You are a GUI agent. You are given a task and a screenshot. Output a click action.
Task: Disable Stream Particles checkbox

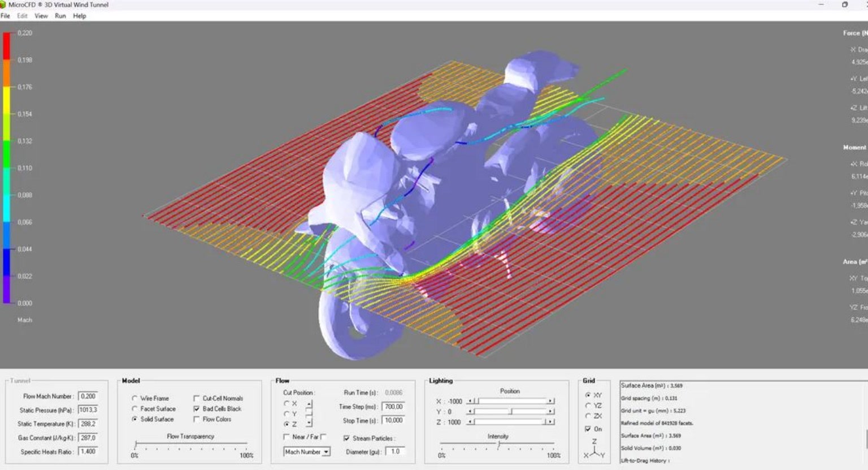coord(346,438)
